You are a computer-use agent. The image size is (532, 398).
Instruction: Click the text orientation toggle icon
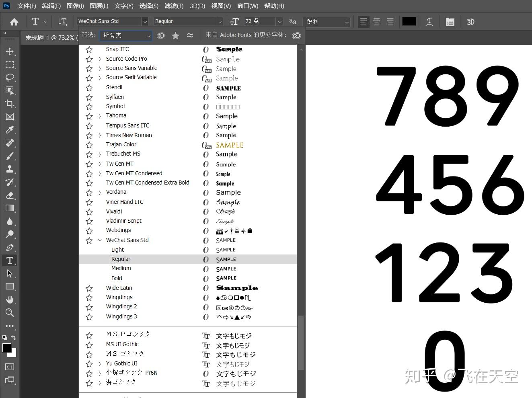pos(63,21)
